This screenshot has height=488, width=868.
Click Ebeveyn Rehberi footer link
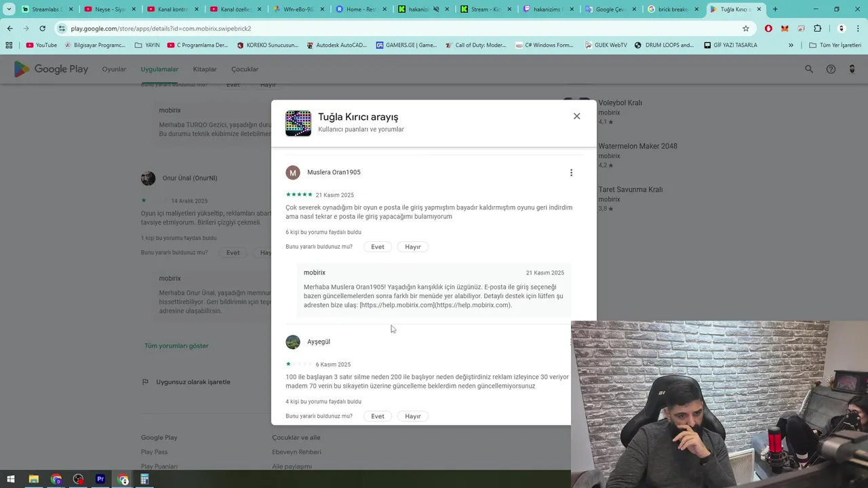point(296,452)
